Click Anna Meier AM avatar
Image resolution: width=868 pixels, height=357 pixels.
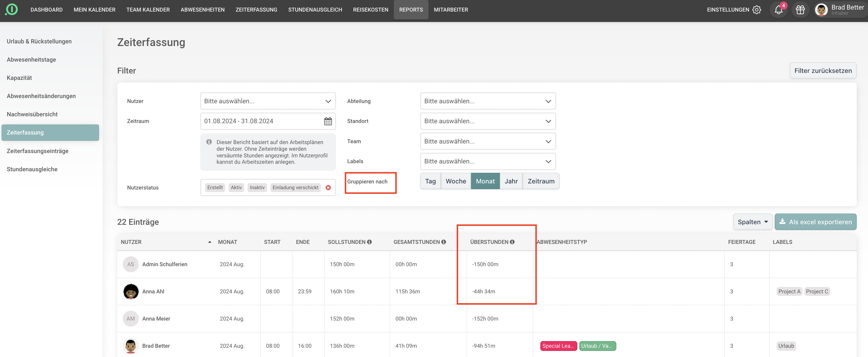(x=131, y=319)
